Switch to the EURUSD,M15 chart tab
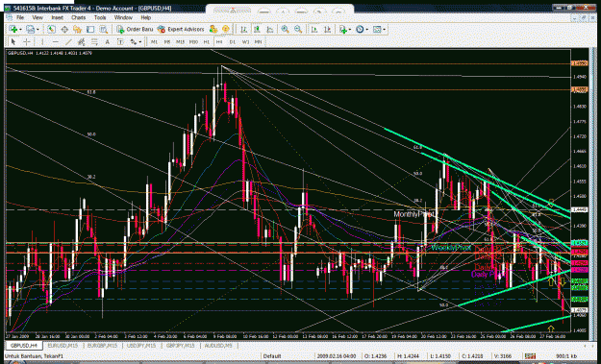The width and height of the screenshot is (601, 364). pyautogui.click(x=63, y=345)
